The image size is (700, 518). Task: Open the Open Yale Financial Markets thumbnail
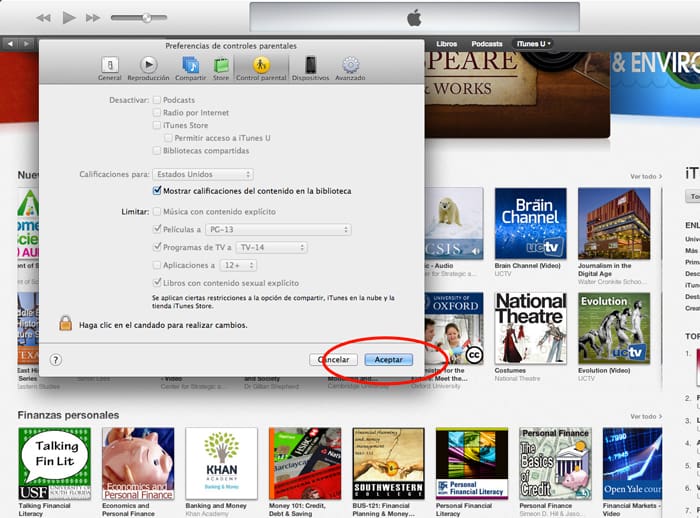pos(632,464)
